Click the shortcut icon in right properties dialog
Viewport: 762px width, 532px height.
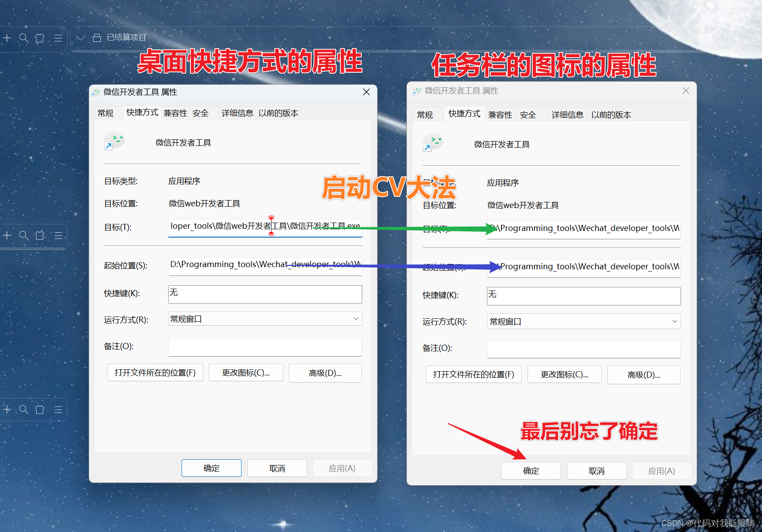pos(433,143)
